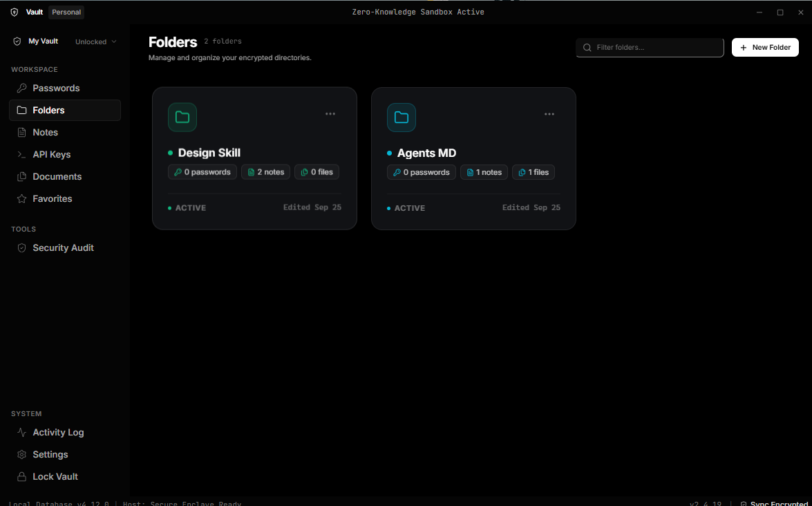
Task: Click the gear icon beside Settings
Action: click(x=21, y=455)
